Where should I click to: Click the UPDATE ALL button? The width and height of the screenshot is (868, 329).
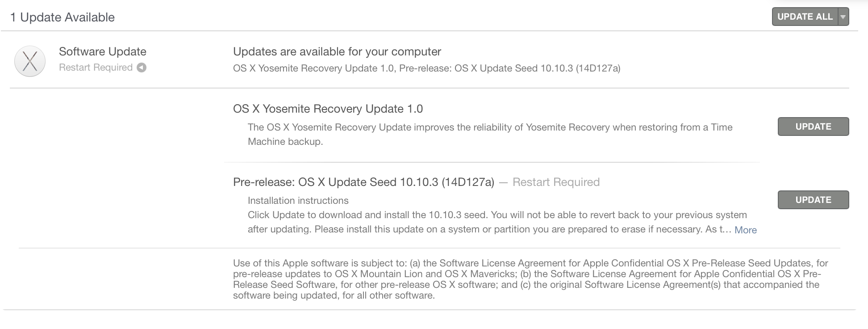point(805,17)
